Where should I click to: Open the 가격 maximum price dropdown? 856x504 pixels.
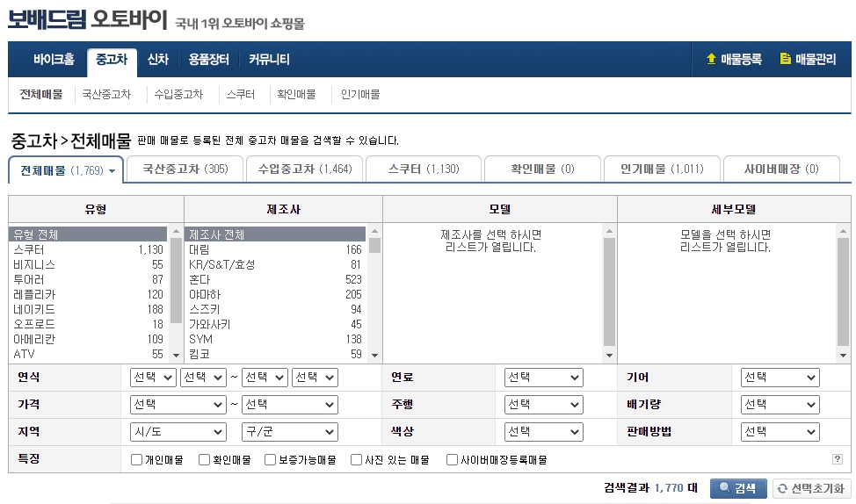point(290,405)
